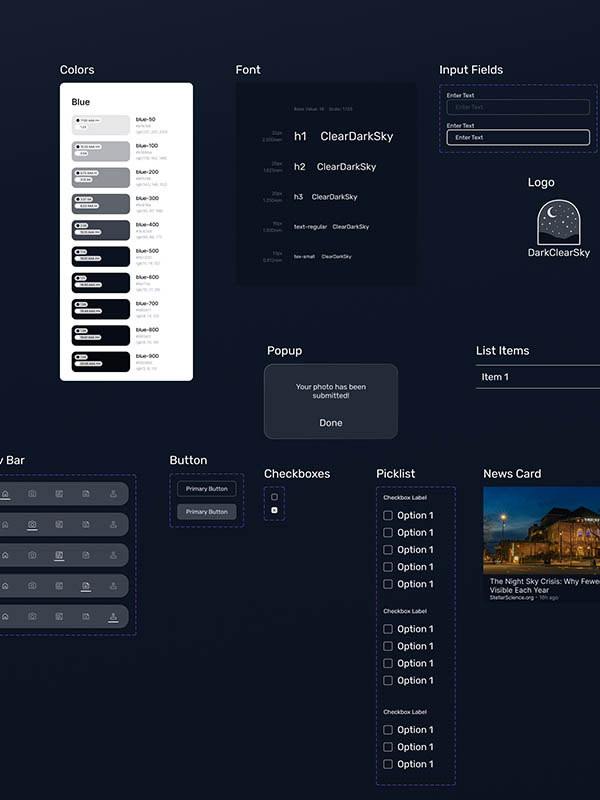This screenshot has height=800, width=600.
Task: Check last Option 1 in the top Picklist group
Action: click(x=388, y=584)
